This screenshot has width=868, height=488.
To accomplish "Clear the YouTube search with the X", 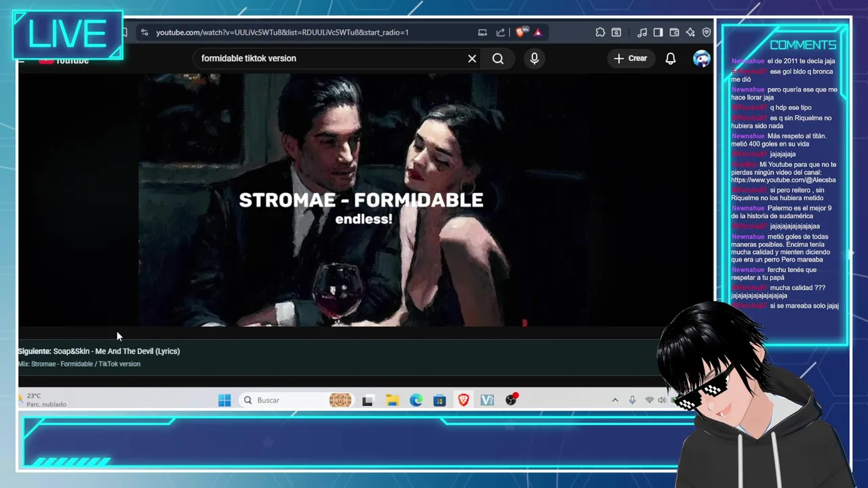I will tap(472, 58).
